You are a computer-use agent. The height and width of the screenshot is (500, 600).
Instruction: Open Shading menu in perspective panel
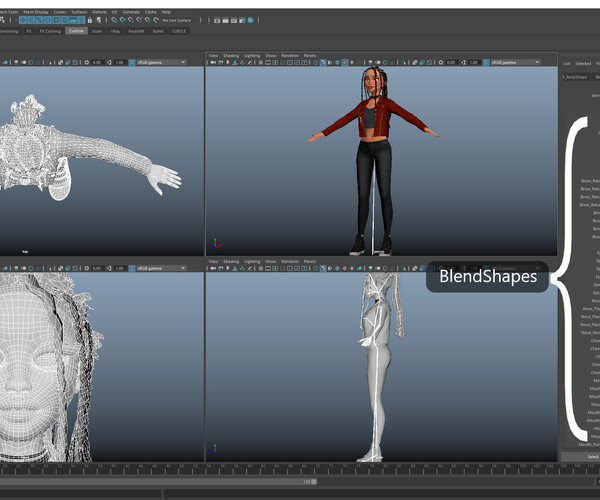click(x=231, y=56)
